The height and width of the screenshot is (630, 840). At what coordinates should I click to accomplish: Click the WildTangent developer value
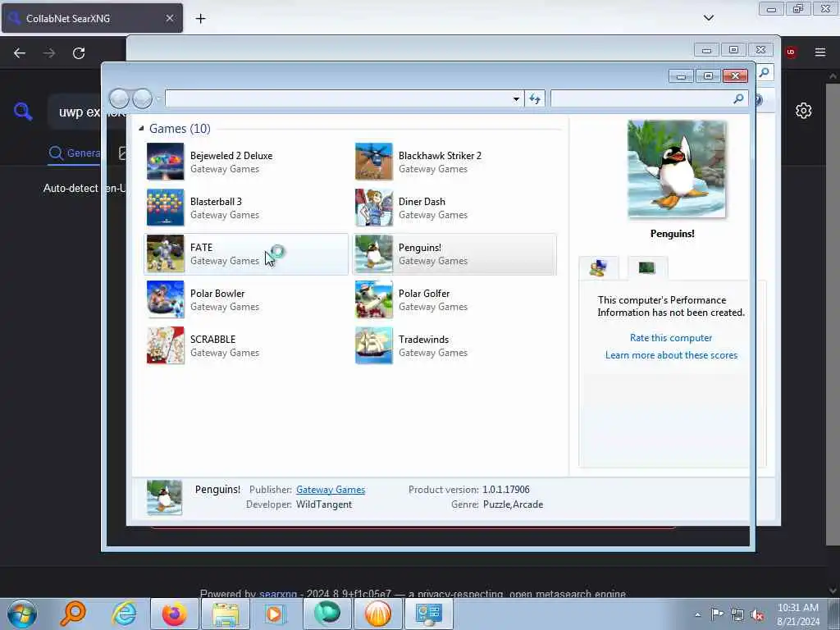pyautogui.click(x=324, y=504)
